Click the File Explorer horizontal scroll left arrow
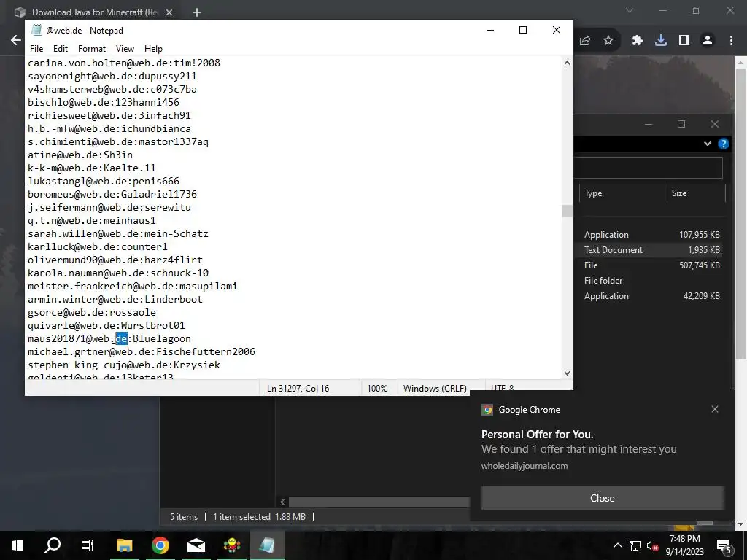The height and width of the screenshot is (560, 747). [282, 502]
